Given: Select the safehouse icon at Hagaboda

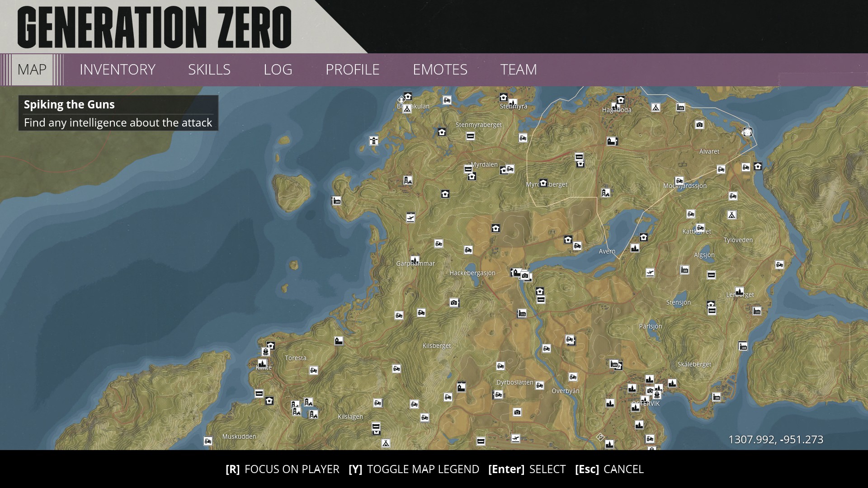Looking at the screenshot, I should click(x=621, y=100).
